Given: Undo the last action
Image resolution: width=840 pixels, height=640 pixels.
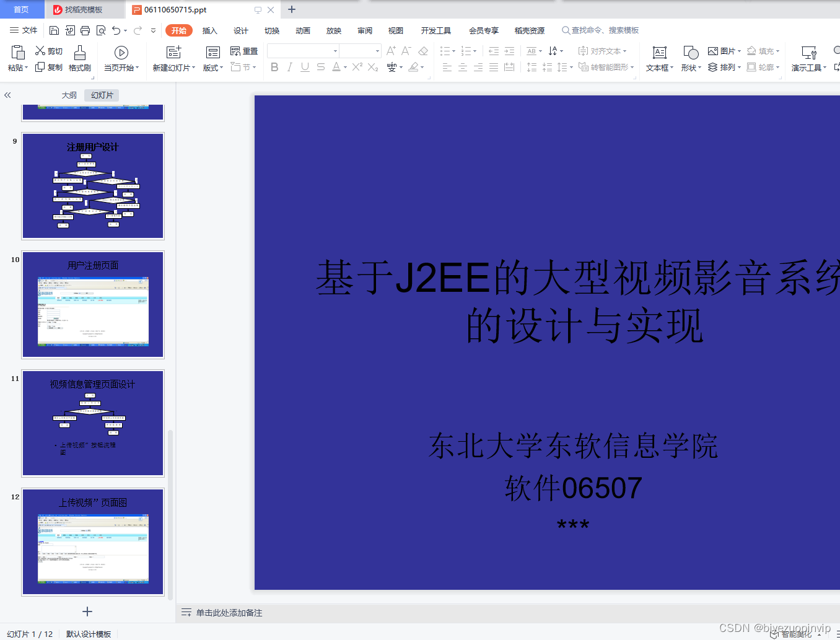Looking at the screenshot, I should 116,30.
